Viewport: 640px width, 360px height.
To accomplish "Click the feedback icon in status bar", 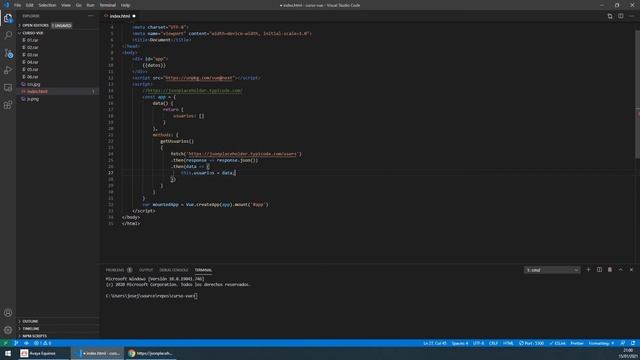I will tap(622, 343).
